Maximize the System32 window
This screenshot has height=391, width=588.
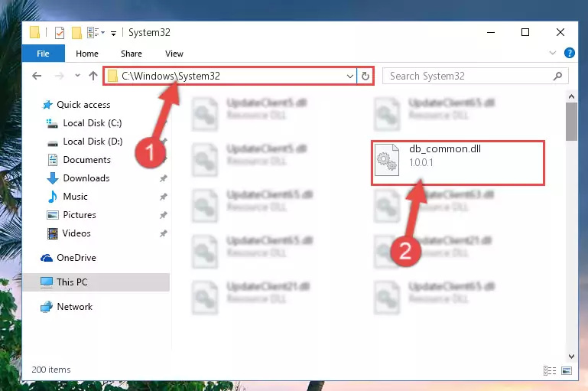[525, 32]
